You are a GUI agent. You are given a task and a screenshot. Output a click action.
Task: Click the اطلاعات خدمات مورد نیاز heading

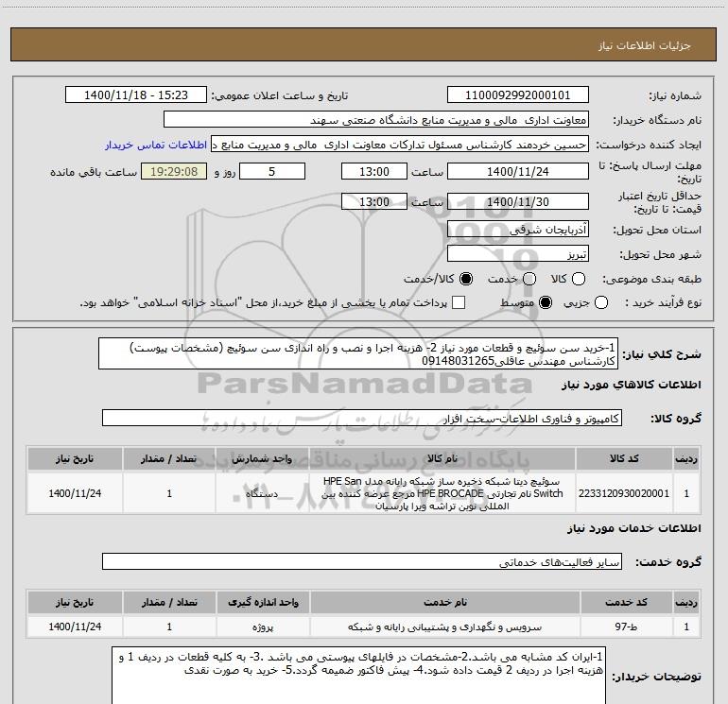[x=633, y=528]
